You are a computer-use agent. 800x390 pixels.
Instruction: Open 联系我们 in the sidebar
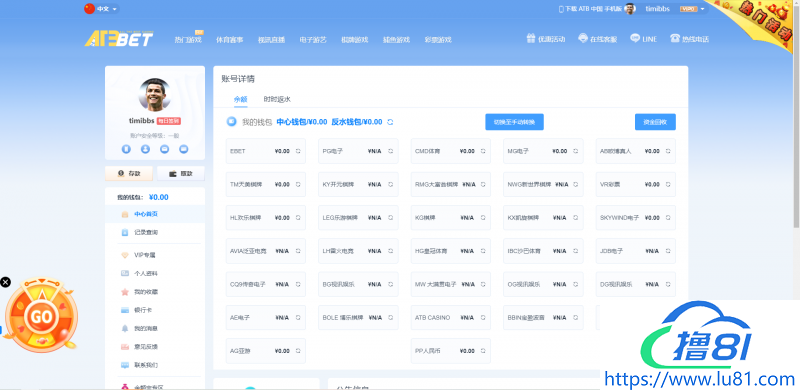point(155,365)
